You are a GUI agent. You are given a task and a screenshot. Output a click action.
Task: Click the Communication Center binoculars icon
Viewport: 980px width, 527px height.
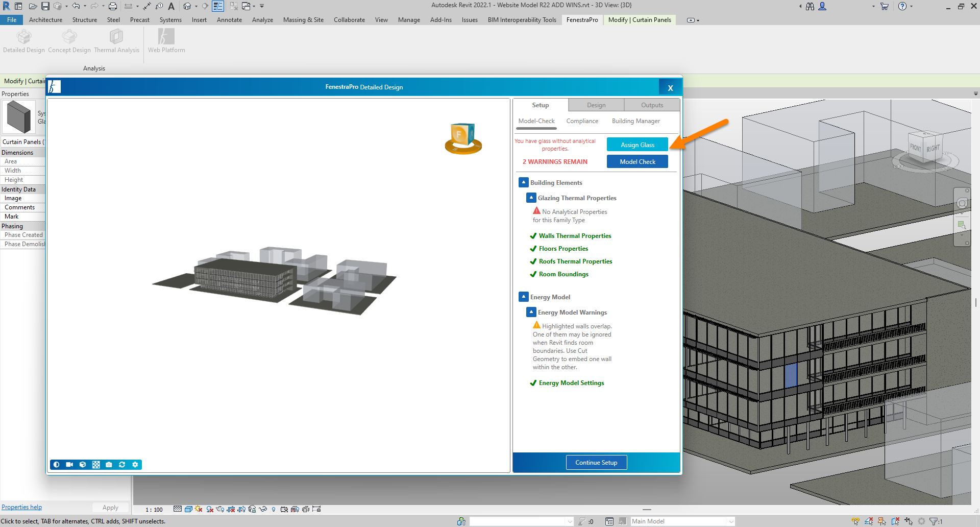810,6
